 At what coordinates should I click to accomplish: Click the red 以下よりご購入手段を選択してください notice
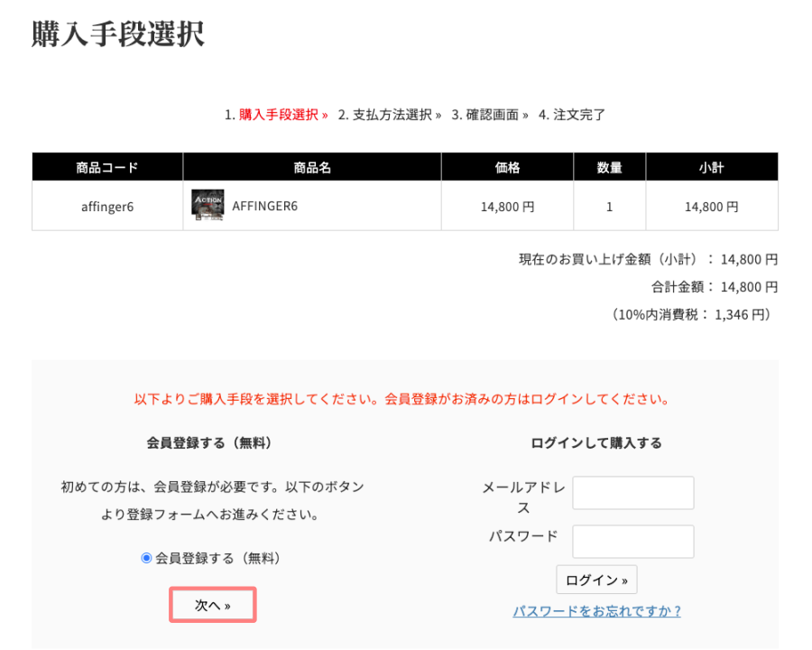coord(402,399)
